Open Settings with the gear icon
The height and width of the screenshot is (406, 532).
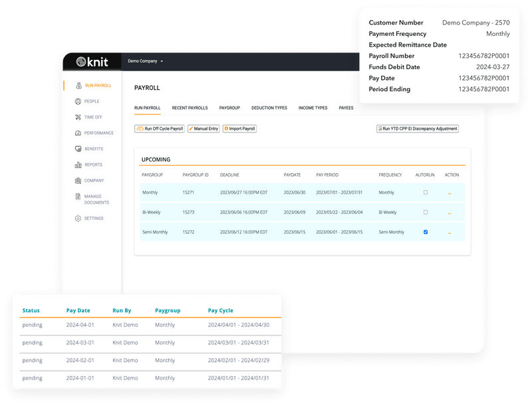(x=77, y=218)
